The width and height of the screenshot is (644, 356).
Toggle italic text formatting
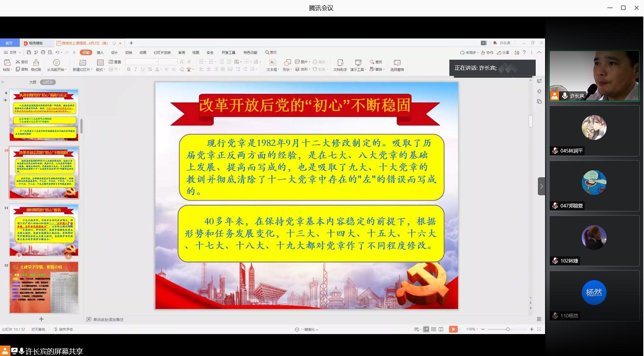point(136,69)
